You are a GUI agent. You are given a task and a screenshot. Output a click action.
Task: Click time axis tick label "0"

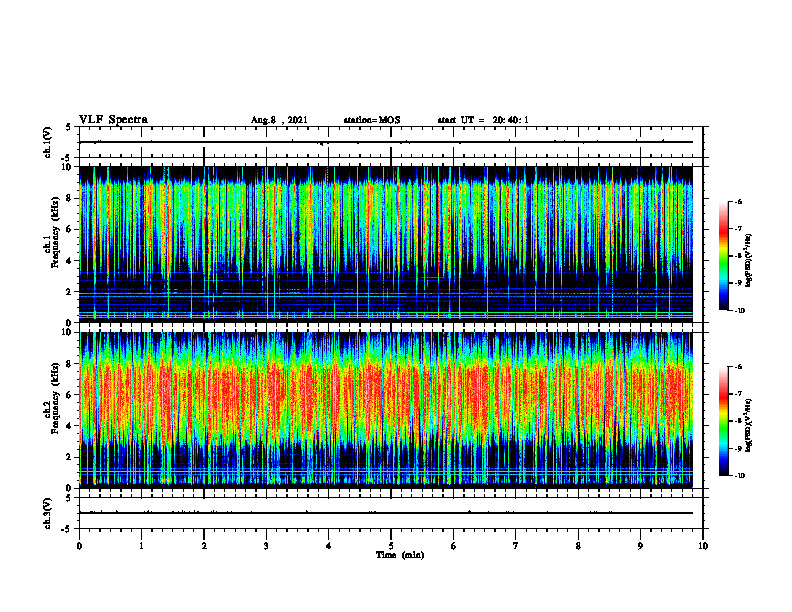point(79,546)
